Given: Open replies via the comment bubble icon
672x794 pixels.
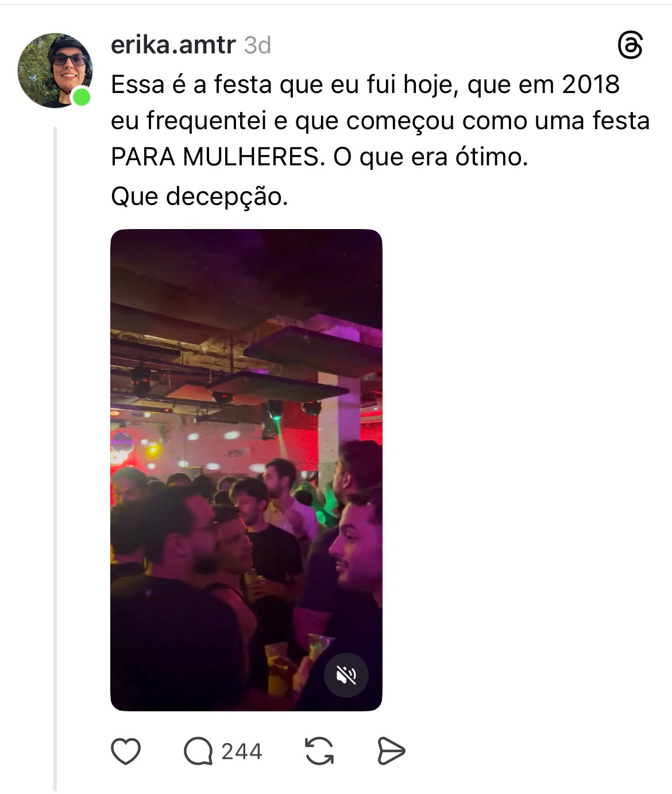Looking at the screenshot, I should point(198,752).
